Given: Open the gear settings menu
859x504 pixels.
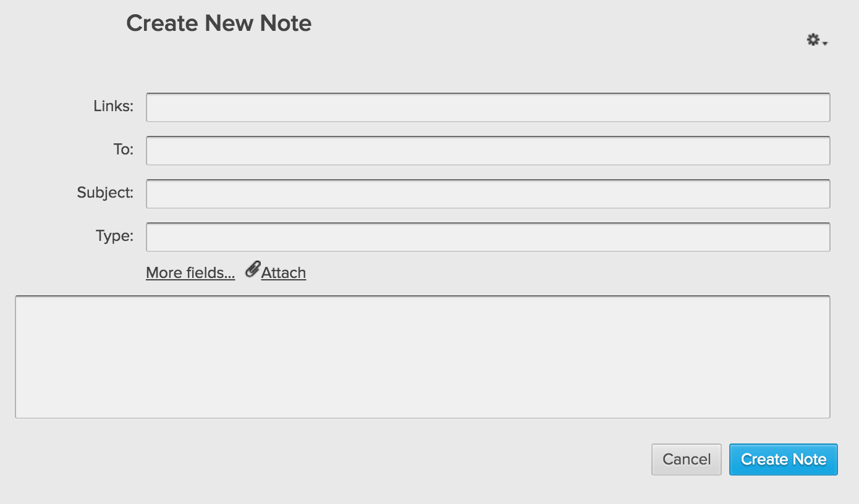Looking at the screenshot, I should click(813, 40).
